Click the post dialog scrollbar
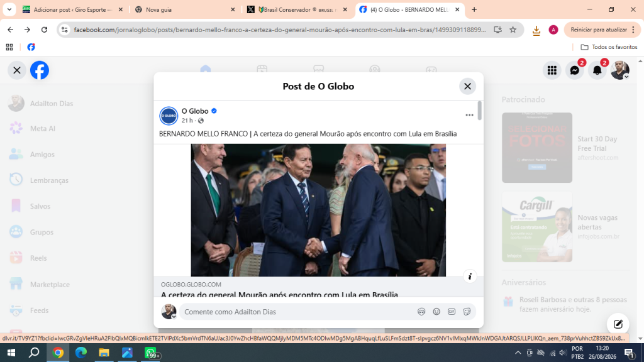The width and height of the screenshot is (644, 362). pyautogui.click(x=479, y=111)
